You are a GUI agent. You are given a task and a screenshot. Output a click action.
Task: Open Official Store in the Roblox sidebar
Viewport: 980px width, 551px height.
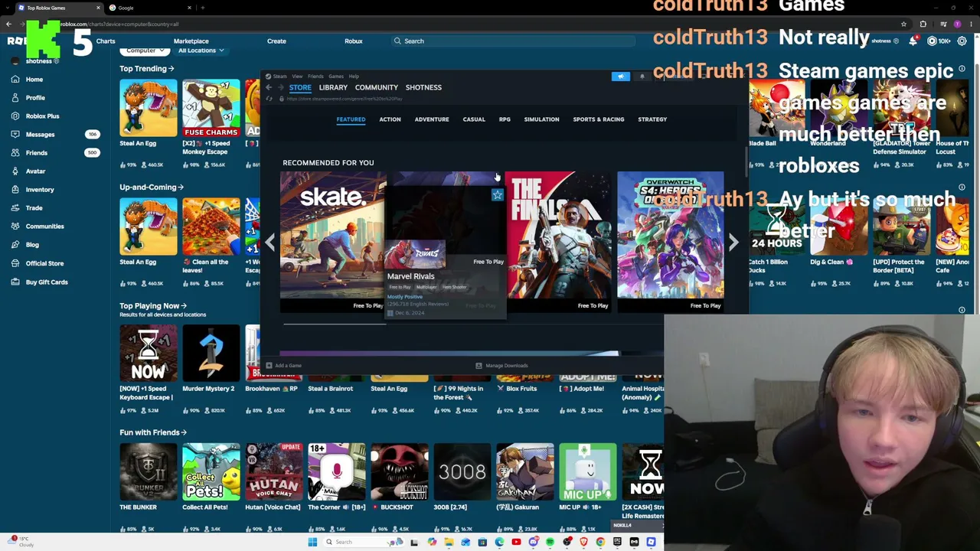[x=44, y=263]
